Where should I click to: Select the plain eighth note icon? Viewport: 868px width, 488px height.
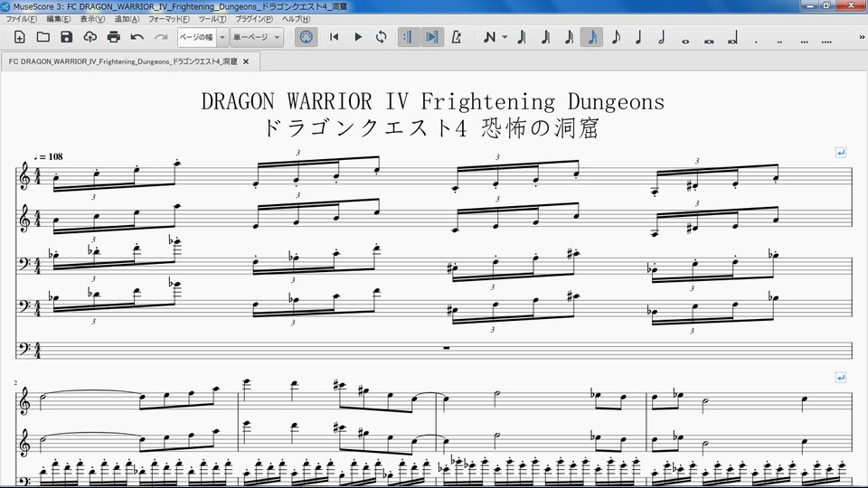pyautogui.click(x=616, y=37)
